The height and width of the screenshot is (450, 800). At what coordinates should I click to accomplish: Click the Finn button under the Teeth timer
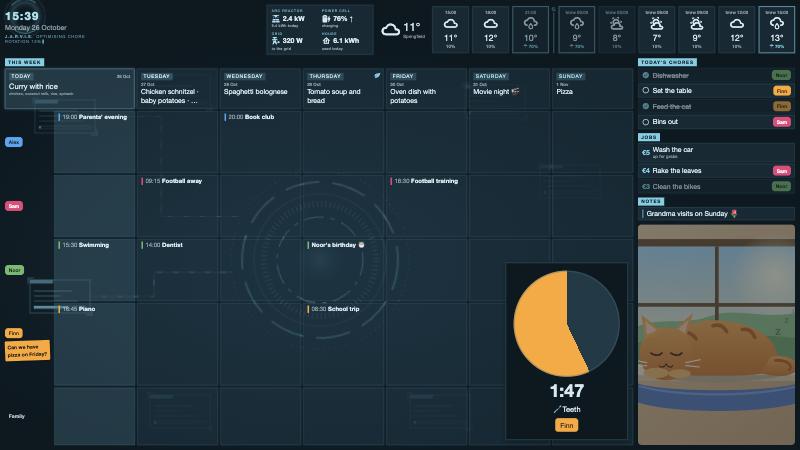click(566, 425)
